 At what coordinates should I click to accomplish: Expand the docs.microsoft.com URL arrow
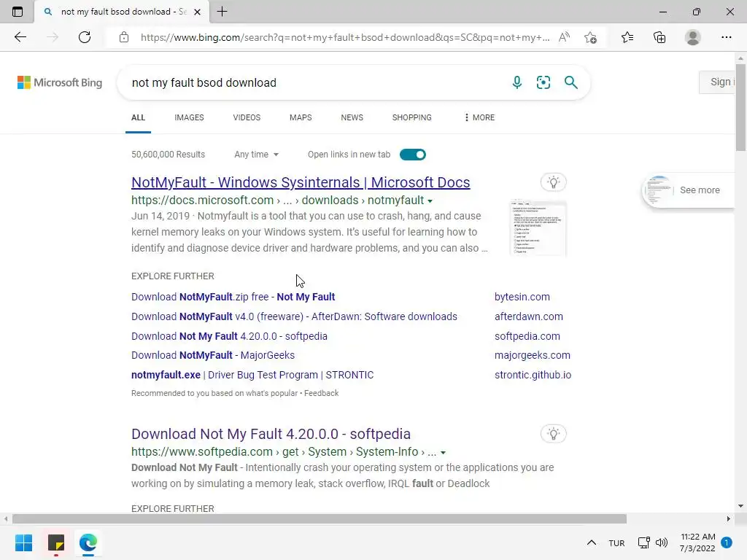pyautogui.click(x=430, y=201)
